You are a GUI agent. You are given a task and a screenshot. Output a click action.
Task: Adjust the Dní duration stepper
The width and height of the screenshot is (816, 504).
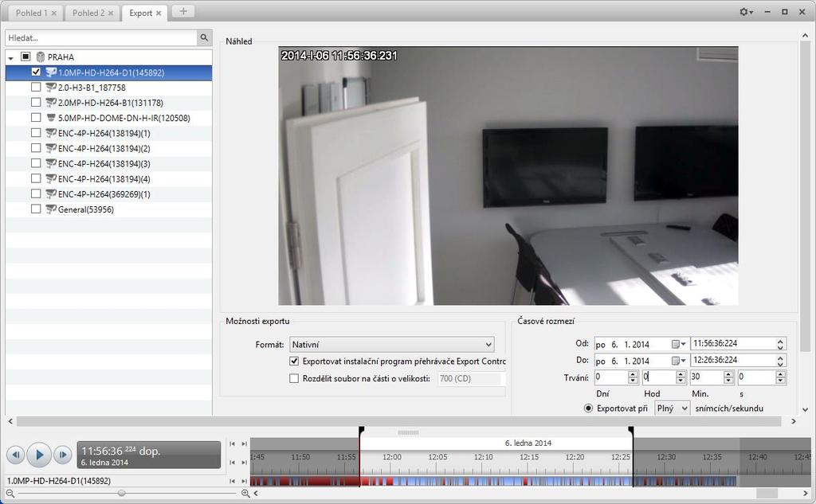(x=633, y=377)
